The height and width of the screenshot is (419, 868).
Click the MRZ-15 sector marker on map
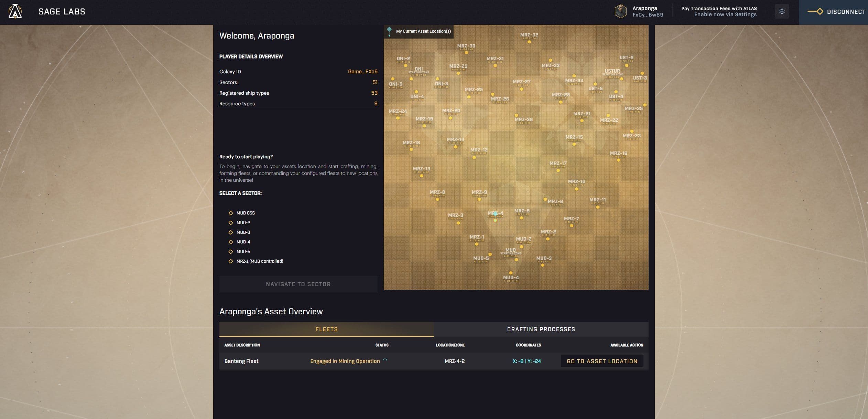pos(574,144)
